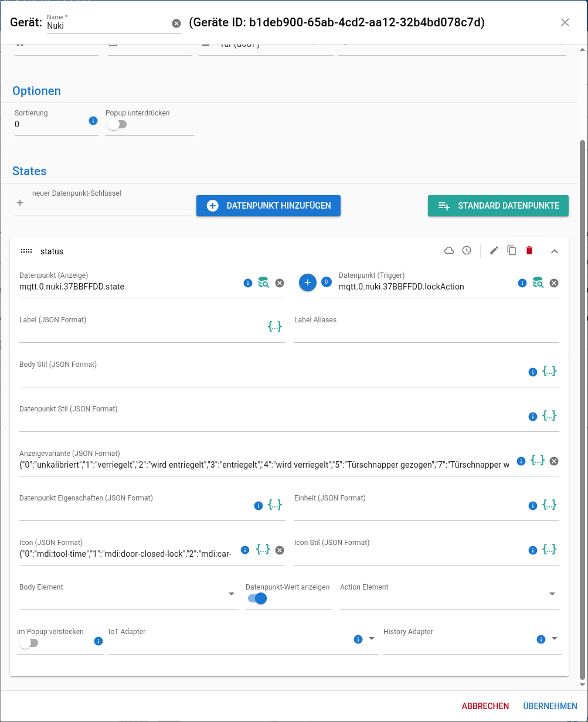588x722 pixels.
Task: Disable Datenpunkt-Wert anzeigen switch
Action: (257, 598)
